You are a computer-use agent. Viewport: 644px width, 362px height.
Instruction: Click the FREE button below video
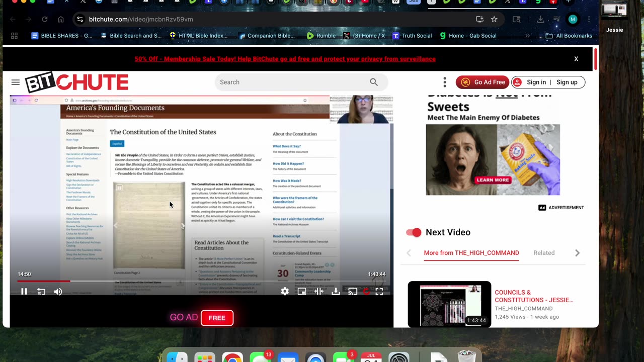pyautogui.click(x=217, y=318)
